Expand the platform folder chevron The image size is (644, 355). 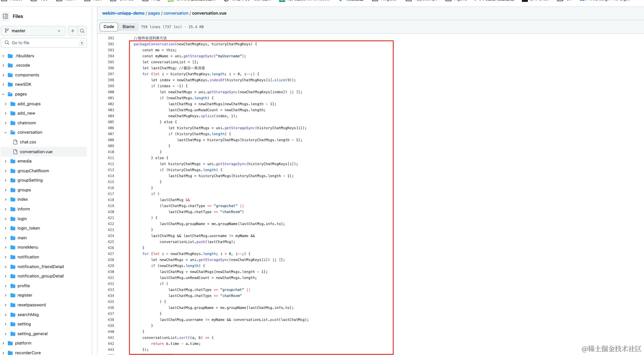(3, 343)
